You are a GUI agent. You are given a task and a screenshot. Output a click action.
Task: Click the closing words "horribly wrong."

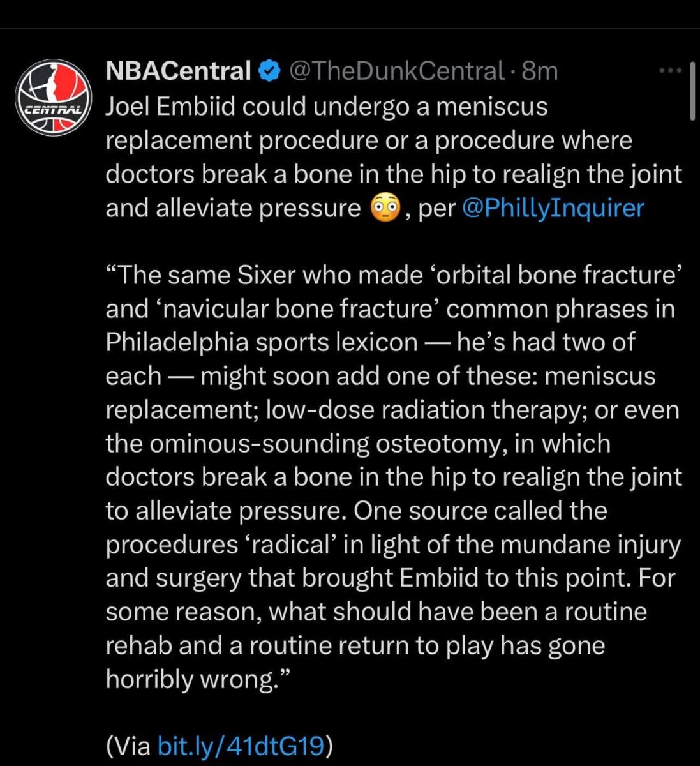point(198,679)
